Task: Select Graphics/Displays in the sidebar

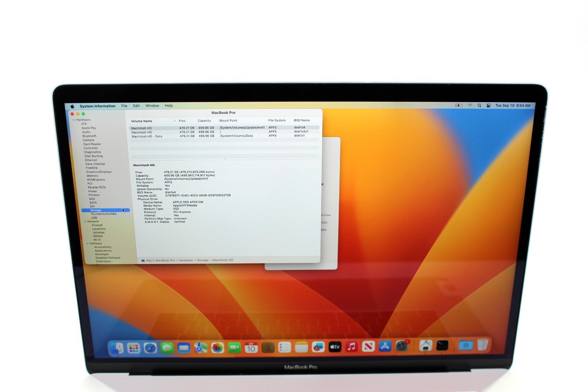Action: click(99, 172)
